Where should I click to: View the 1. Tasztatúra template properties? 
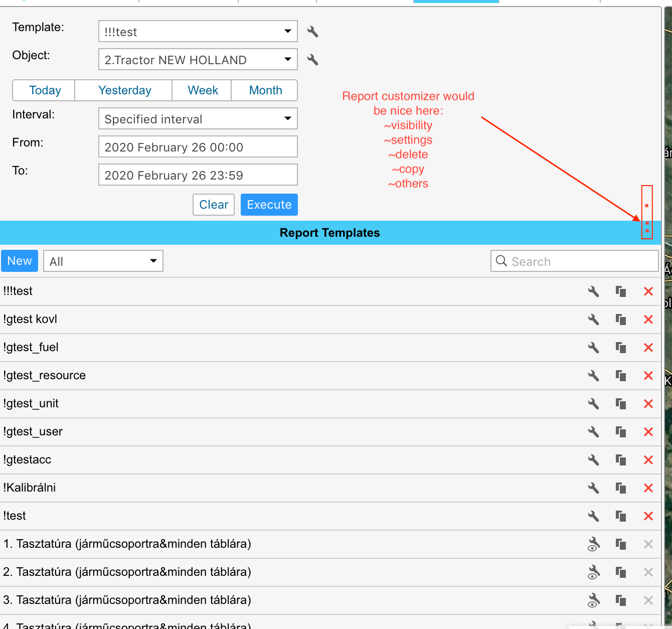click(x=593, y=544)
